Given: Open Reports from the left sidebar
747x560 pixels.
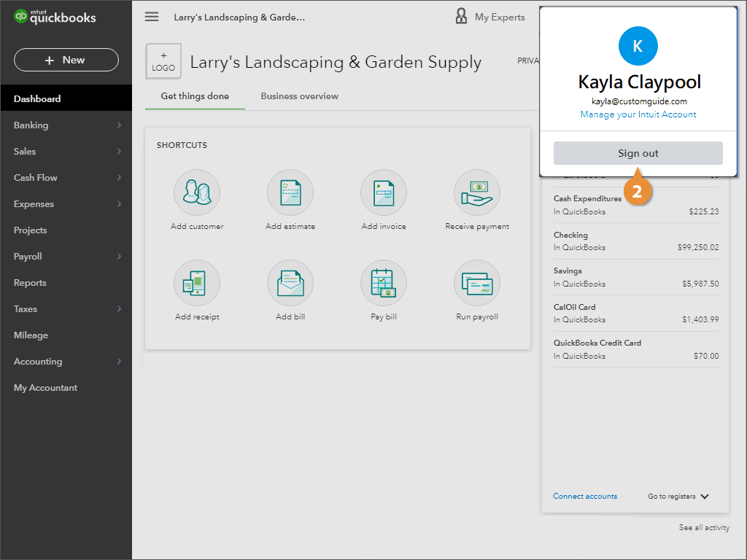Looking at the screenshot, I should pos(30,283).
